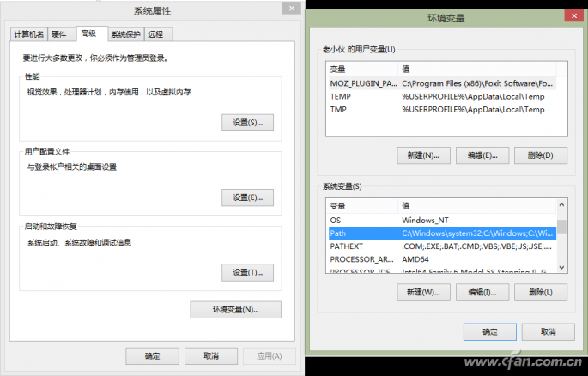The image size is (588, 376).
Task: Switch to the 计算机名 tab
Action: coord(29,34)
